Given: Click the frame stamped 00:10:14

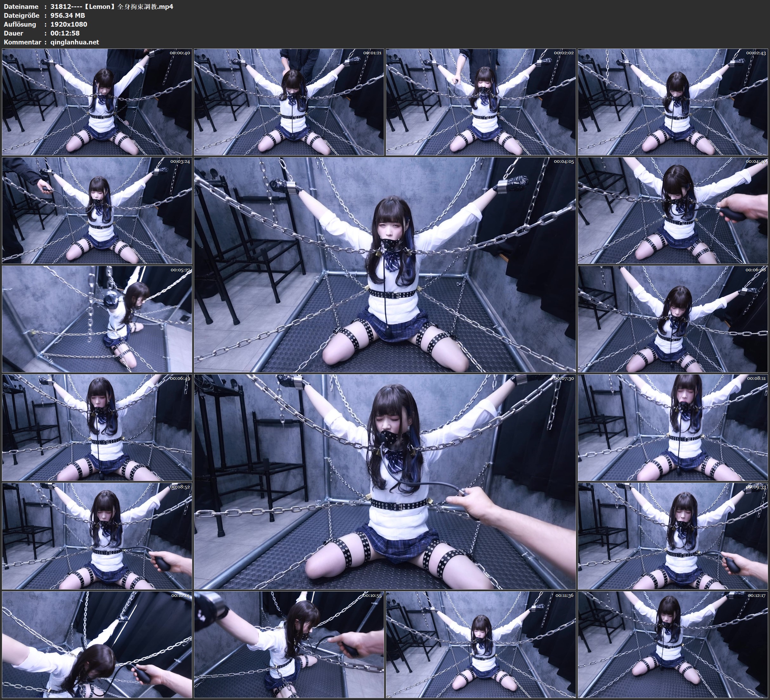Looking at the screenshot, I should point(97,644).
